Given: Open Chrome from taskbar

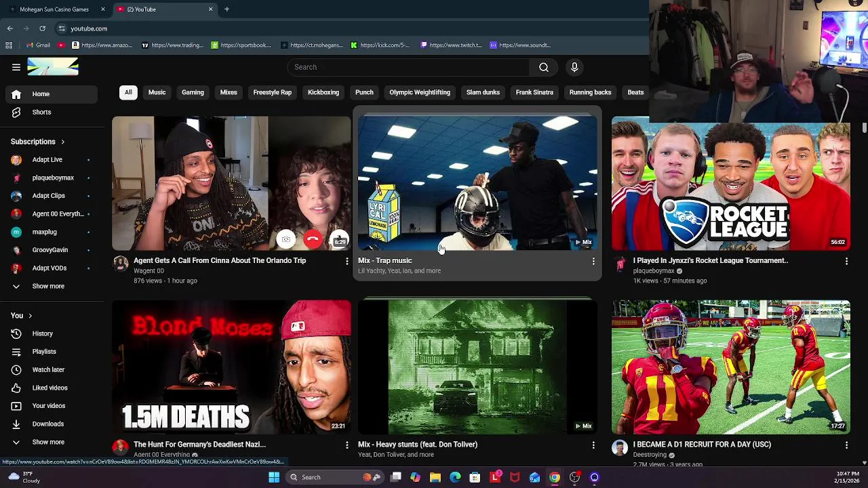Looking at the screenshot, I should click(555, 477).
